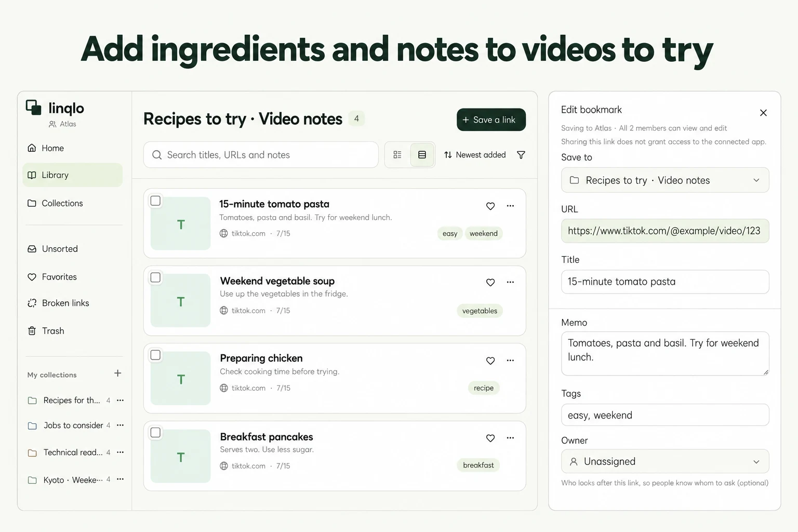Click the T thumbnail of Breakfast pancakes
The height and width of the screenshot is (532, 798).
(180, 456)
